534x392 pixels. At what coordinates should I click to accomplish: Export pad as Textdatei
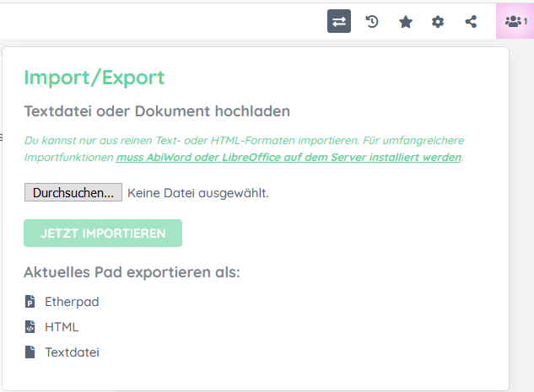click(x=72, y=352)
